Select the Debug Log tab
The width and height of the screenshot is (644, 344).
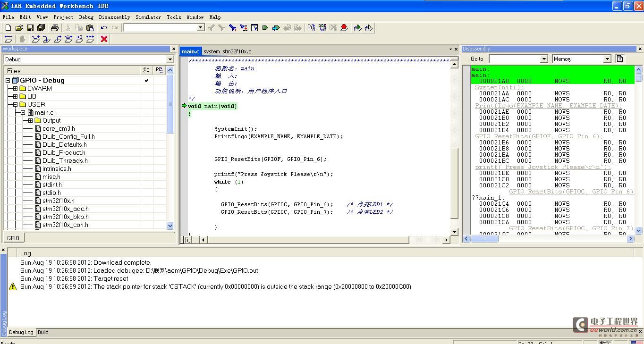click(x=21, y=332)
